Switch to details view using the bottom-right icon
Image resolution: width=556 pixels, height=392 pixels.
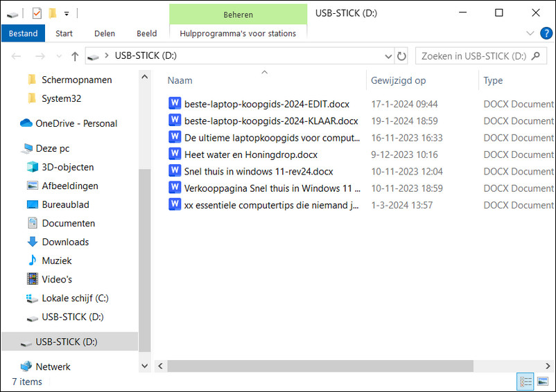pyautogui.click(x=526, y=382)
